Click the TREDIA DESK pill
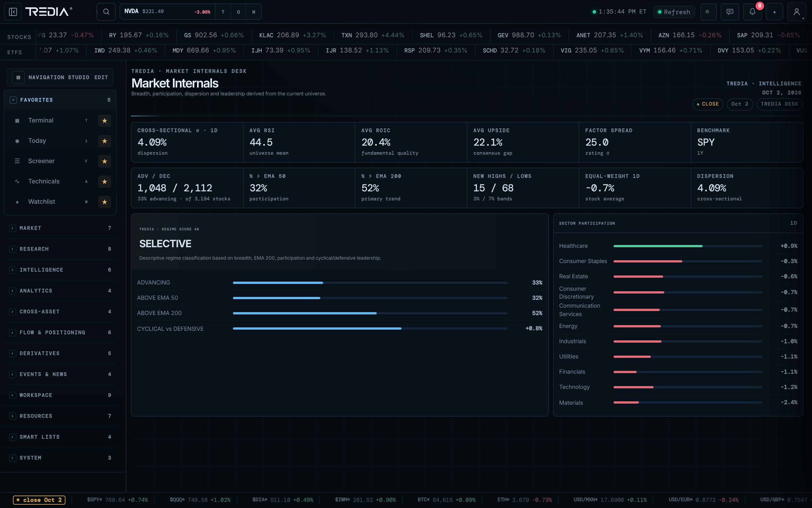The image size is (812, 508). click(x=780, y=104)
